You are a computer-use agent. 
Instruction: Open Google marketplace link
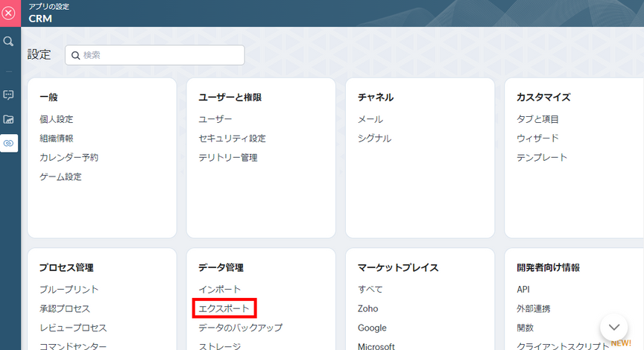coord(372,328)
